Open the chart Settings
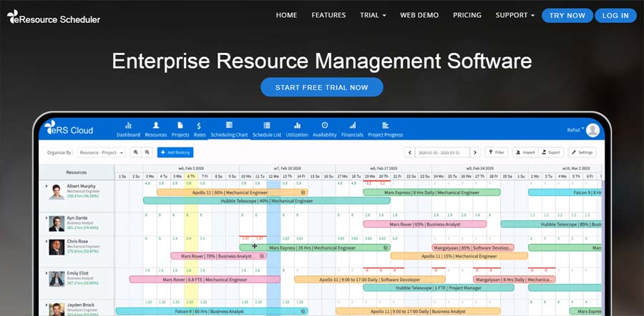This screenshot has height=316, width=644. (x=582, y=152)
